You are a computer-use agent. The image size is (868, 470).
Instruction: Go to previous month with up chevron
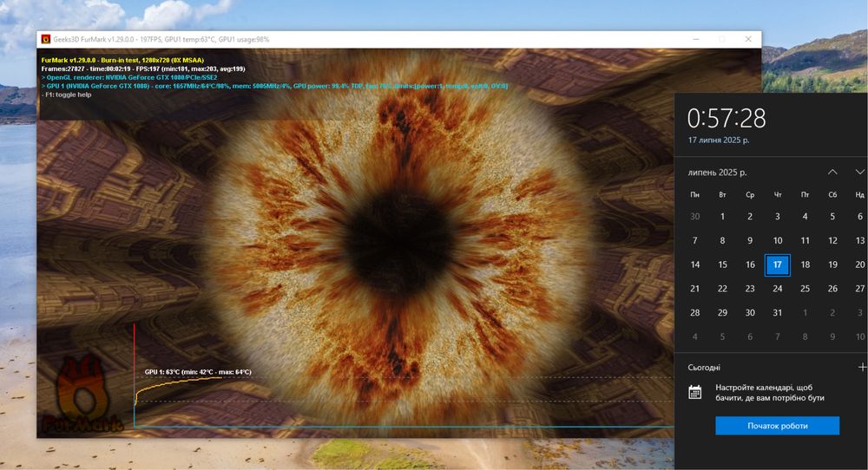point(832,172)
